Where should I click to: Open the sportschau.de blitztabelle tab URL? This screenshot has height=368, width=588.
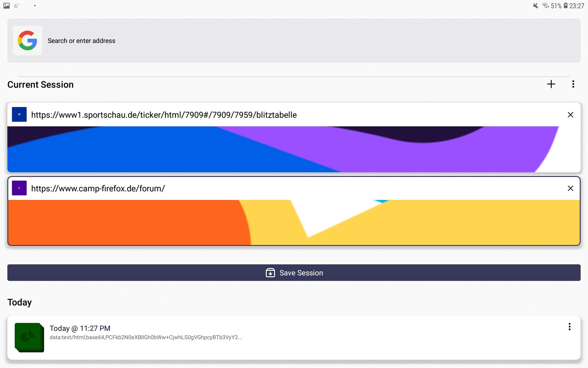click(164, 115)
